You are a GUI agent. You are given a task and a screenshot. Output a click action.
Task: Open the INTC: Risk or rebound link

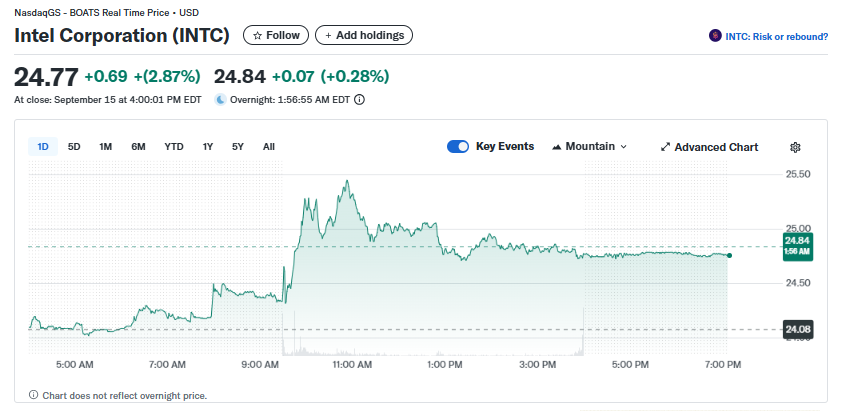[x=776, y=37]
